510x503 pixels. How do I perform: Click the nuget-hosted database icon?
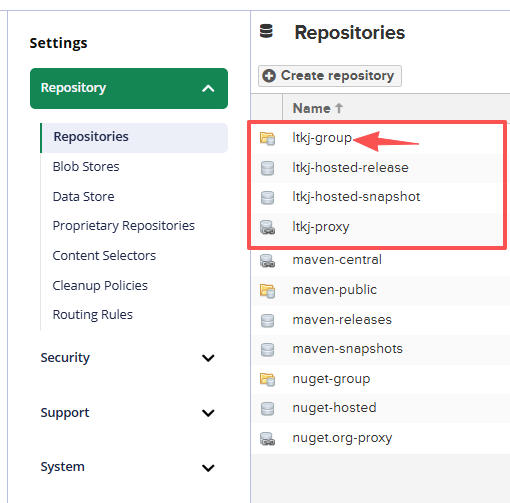[267, 408]
